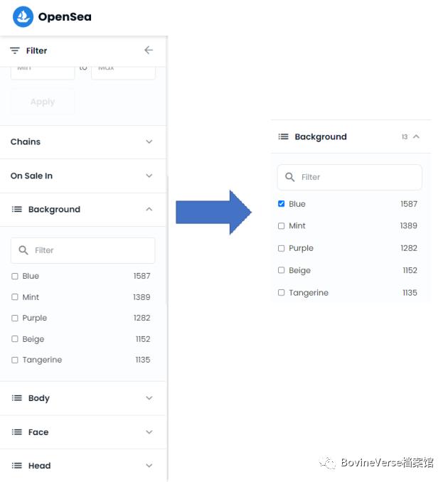Expand the On Sale In section

[149, 176]
